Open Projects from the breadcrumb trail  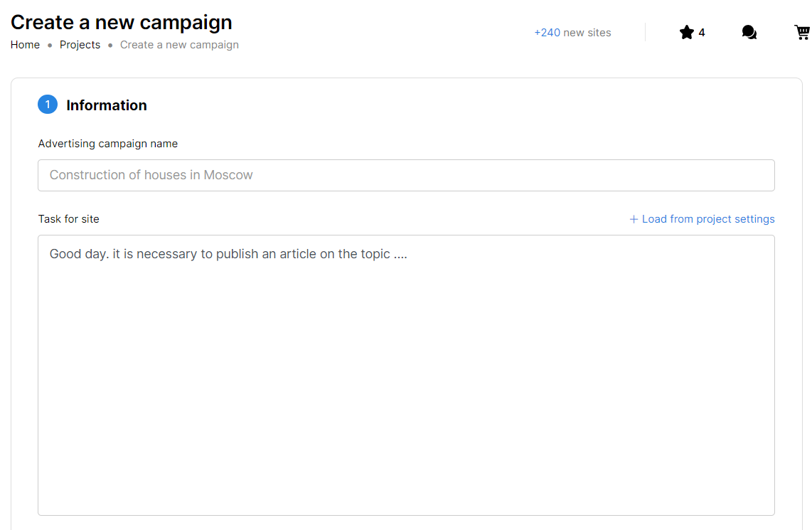pos(80,44)
